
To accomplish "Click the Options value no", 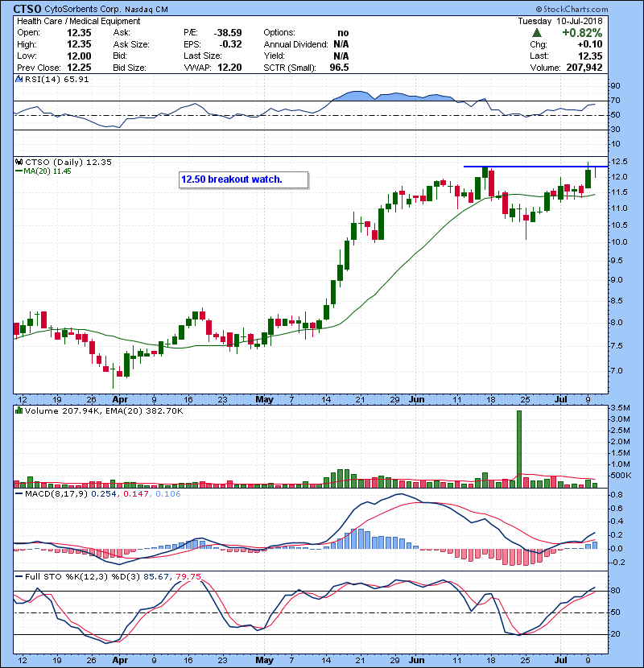I will tap(343, 33).
